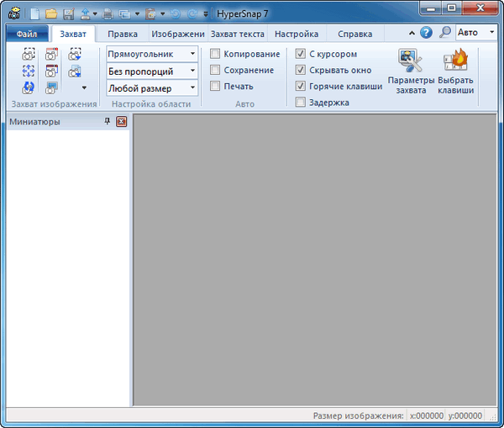Viewport: 504px width, 428px height.
Task: Close the Миниатюры thumbnails panel
Action: (x=121, y=122)
